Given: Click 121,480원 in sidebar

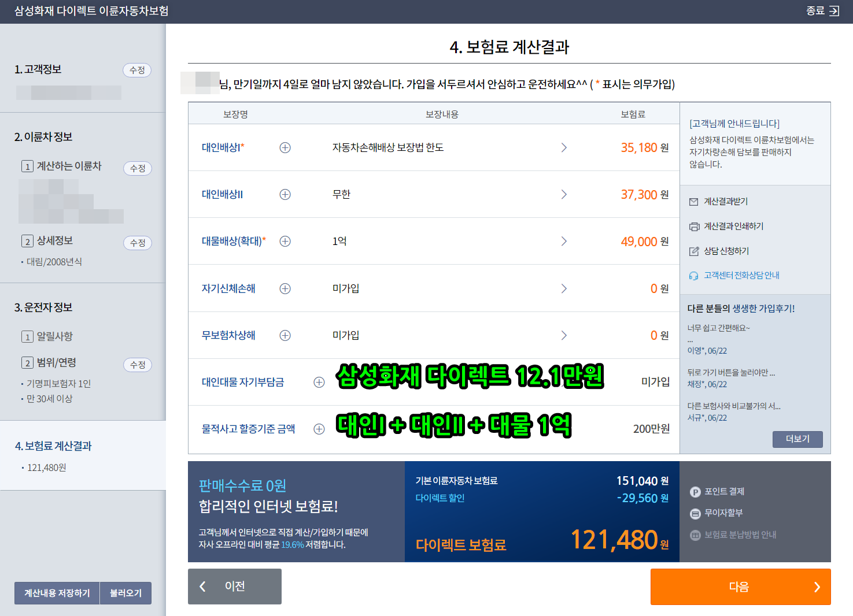Looking at the screenshot, I should point(47,467).
